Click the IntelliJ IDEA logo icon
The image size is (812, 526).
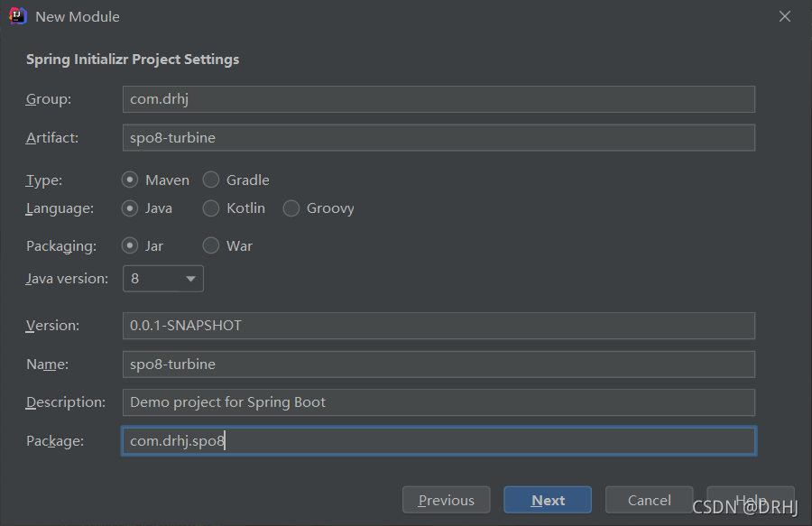[18, 16]
